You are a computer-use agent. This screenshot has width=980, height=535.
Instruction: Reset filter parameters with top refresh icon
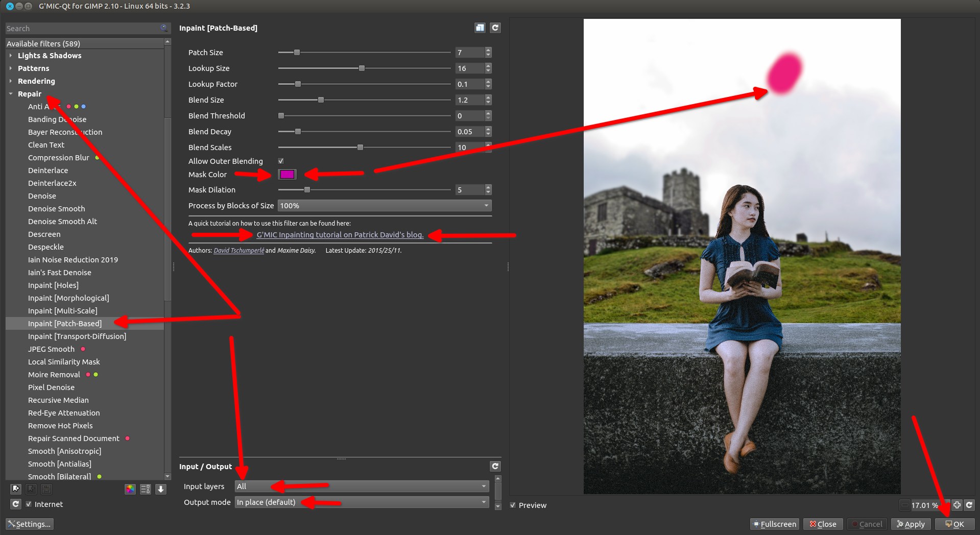click(x=495, y=28)
